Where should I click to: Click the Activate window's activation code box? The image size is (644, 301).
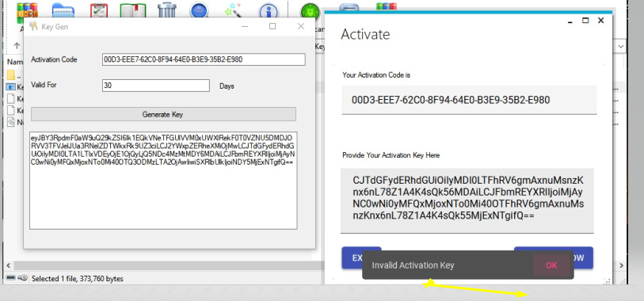tap(469, 100)
